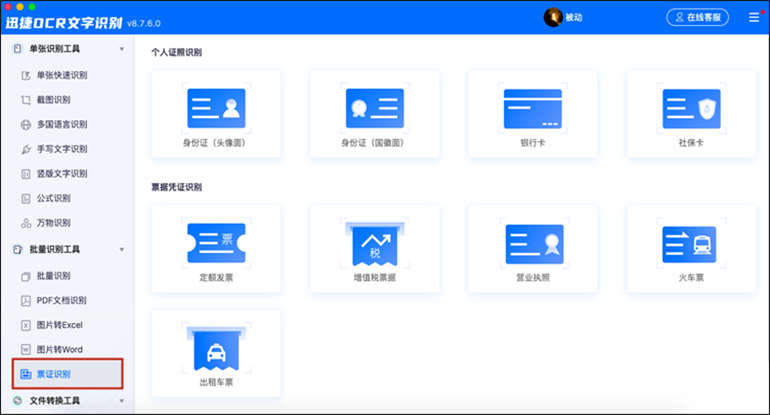
Task: Collapse the 单张识别工具 section arrow
Action: [x=122, y=49]
